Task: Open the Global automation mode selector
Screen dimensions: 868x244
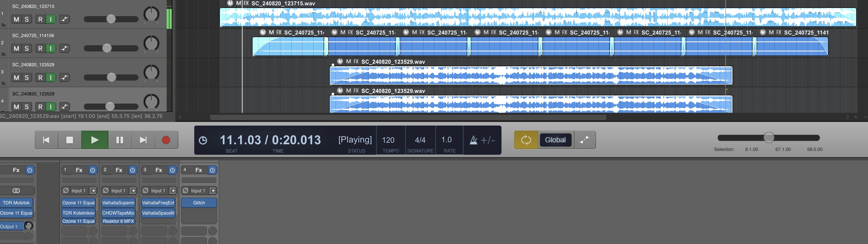Action: (556, 140)
